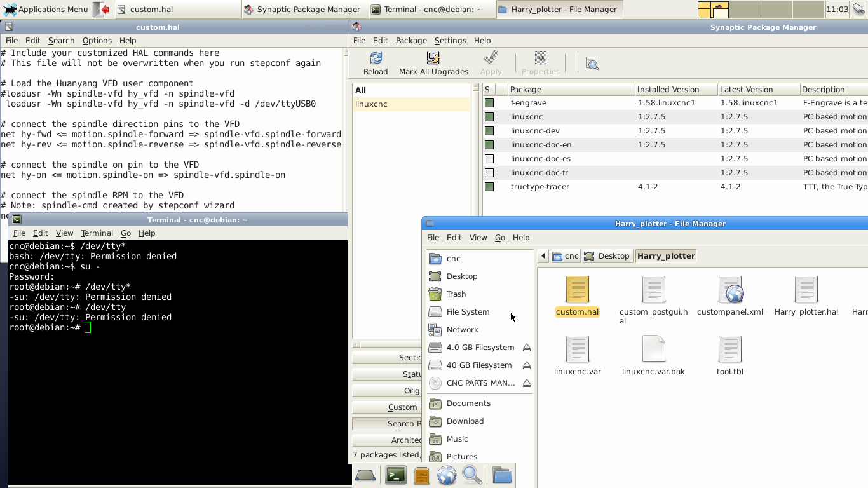The width and height of the screenshot is (868, 488).
Task: Select custom_postgui.hal file icon
Action: tap(653, 289)
